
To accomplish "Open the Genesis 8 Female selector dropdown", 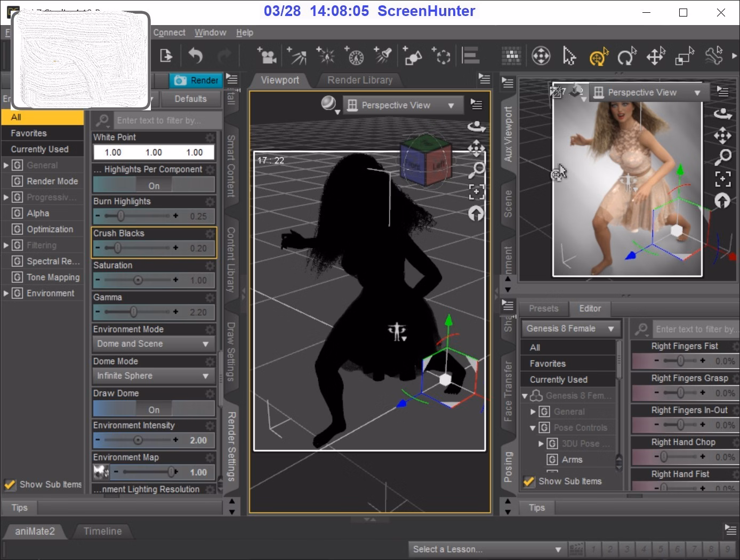I will click(x=570, y=329).
